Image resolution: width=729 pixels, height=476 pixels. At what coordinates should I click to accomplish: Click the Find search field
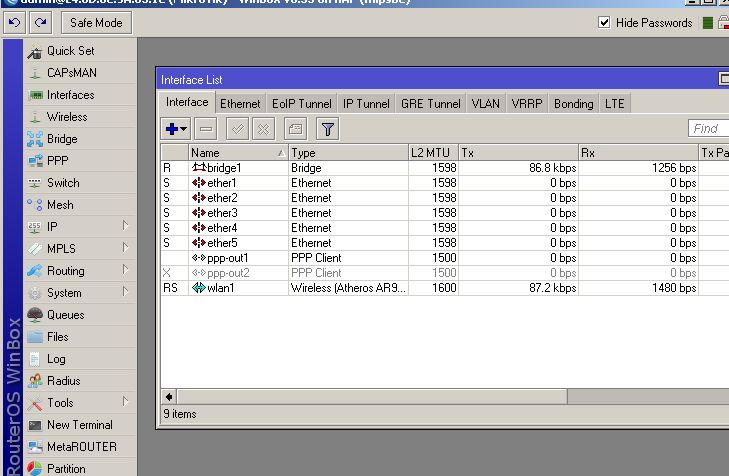pos(709,129)
